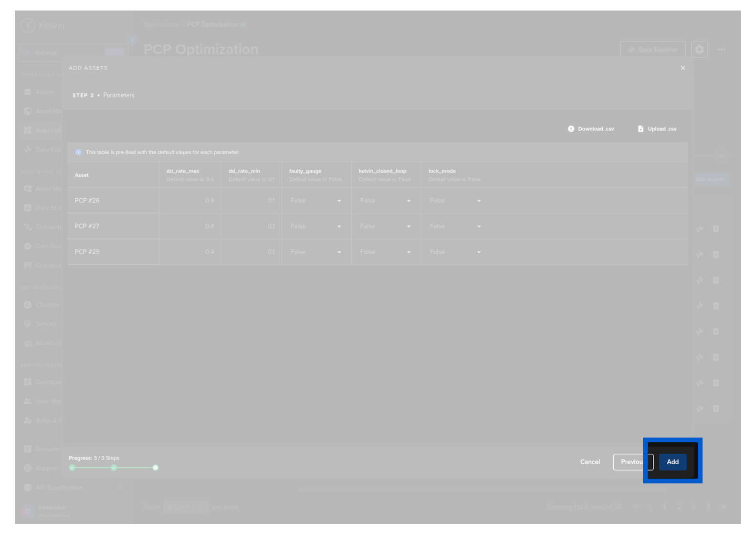Viewport: 756px width, 535px height.
Task: Click the Download .csv icon
Action: pos(571,129)
